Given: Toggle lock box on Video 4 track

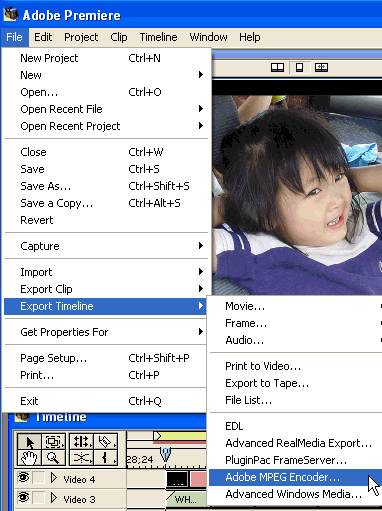Looking at the screenshot, I should (39, 478).
